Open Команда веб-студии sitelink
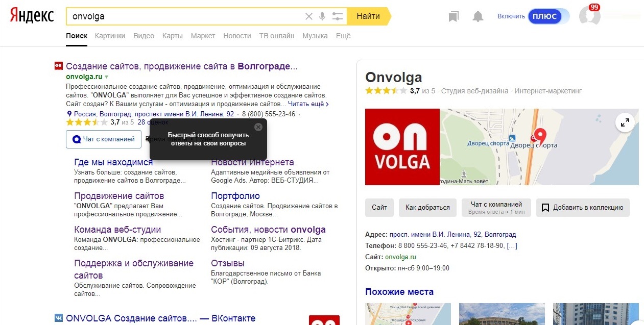Viewport: 644px width, 325px height. 117,230
